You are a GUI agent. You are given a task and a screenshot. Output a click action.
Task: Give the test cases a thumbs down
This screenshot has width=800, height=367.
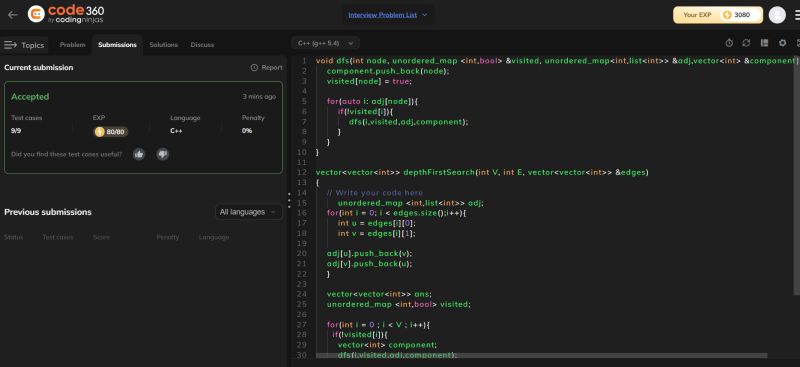[x=163, y=154]
